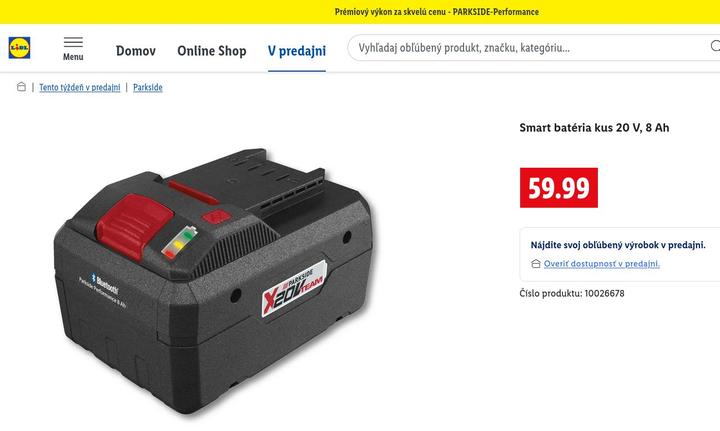The width and height of the screenshot is (720, 431).
Task: Open the hamburger Menu icon
Action: click(x=73, y=42)
